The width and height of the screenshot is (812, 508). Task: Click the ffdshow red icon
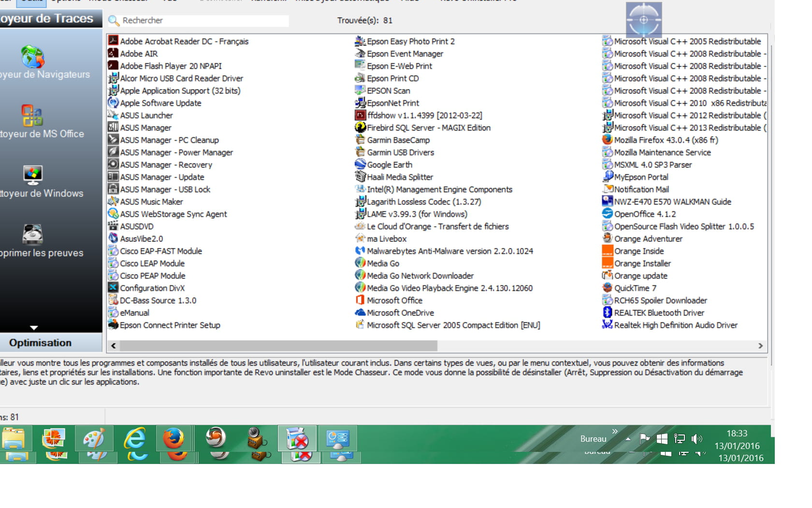(x=360, y=115)
